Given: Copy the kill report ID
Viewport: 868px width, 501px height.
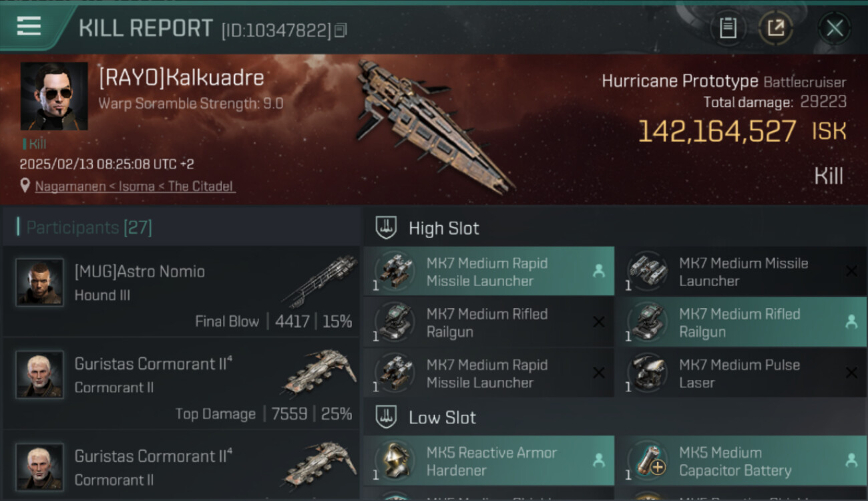Looking at the screenshot, I should (341, 30).
